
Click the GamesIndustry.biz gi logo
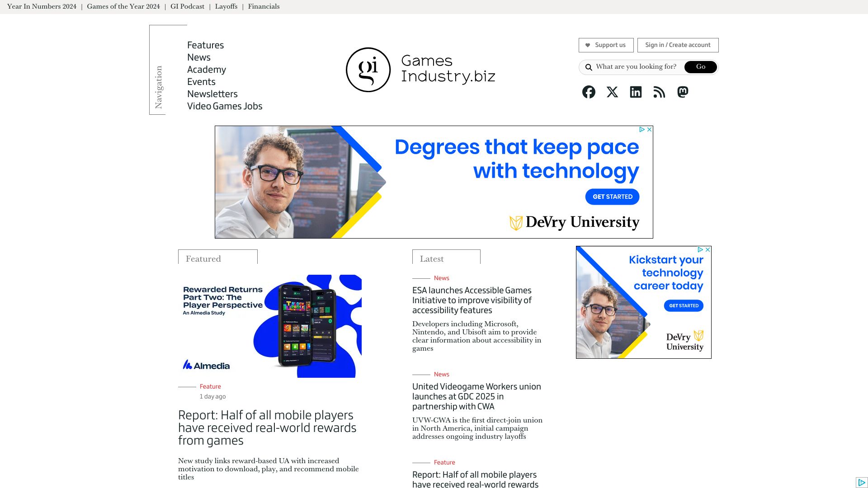click(368, 70)
